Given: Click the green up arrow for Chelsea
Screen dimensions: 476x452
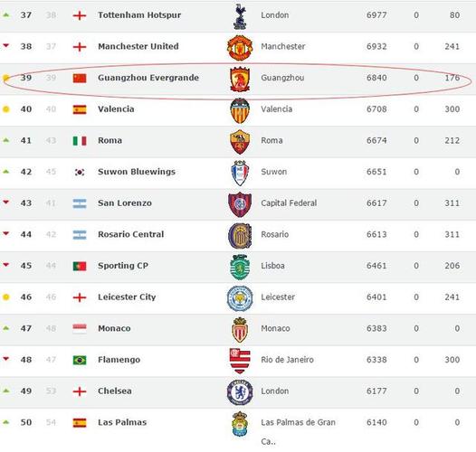Looking at the screenshot, I should [5, 391].
